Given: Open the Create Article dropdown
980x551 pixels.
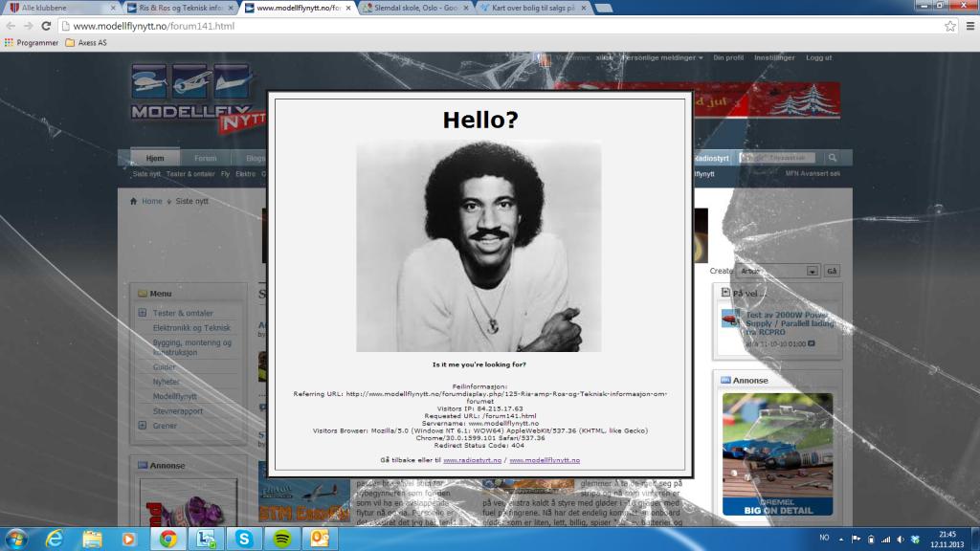Looking at the screenshot, I should coord(813,272).
